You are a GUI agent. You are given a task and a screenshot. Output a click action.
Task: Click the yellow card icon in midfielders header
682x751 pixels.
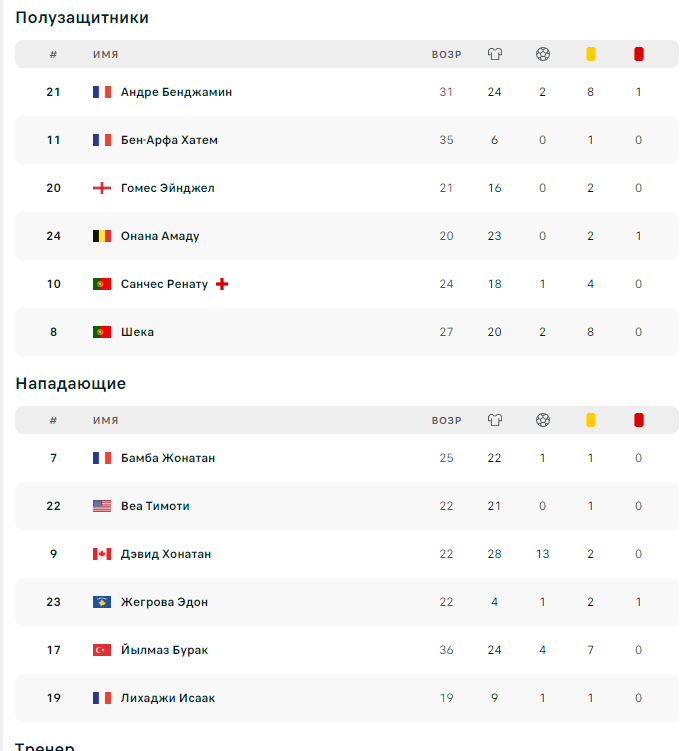591,54
